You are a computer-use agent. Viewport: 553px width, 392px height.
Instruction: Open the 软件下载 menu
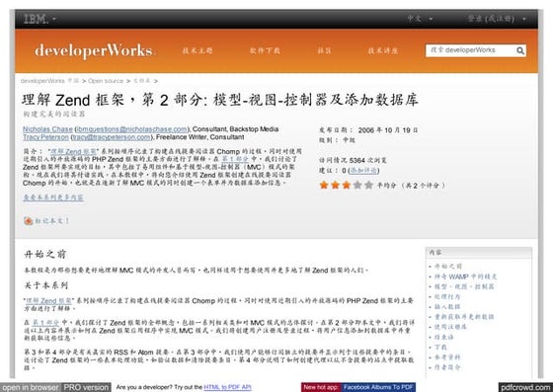coord(265,50)
